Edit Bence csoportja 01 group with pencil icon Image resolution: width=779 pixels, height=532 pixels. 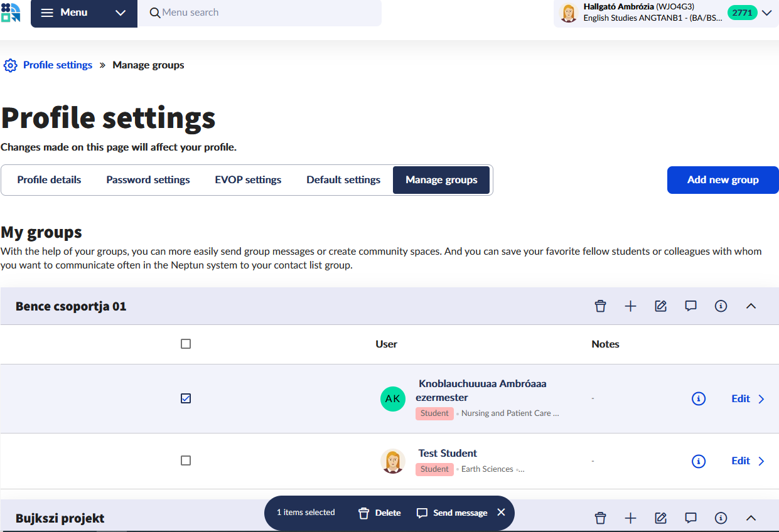[x=660, y=306]
